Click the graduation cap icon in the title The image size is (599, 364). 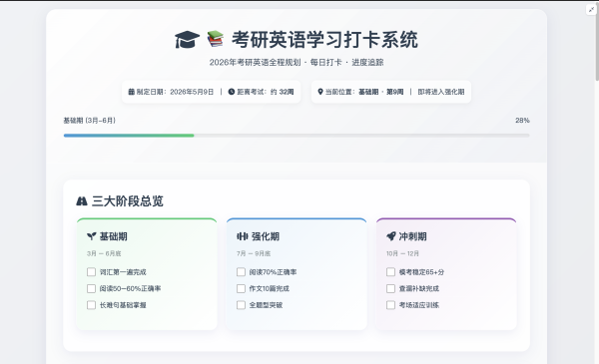click(x=188, y=40)
